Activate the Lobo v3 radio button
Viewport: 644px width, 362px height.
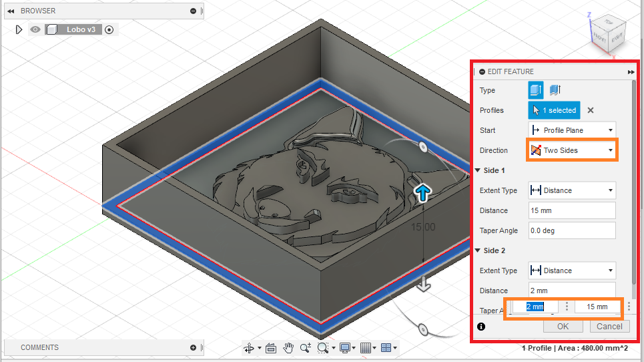click(109, 29)
